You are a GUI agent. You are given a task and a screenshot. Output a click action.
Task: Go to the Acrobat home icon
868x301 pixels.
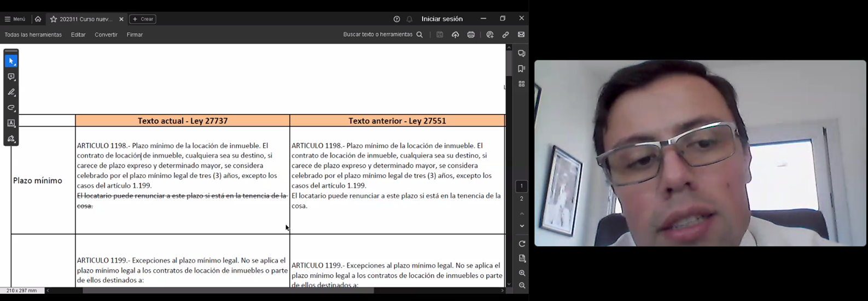(x=38, y=19)
